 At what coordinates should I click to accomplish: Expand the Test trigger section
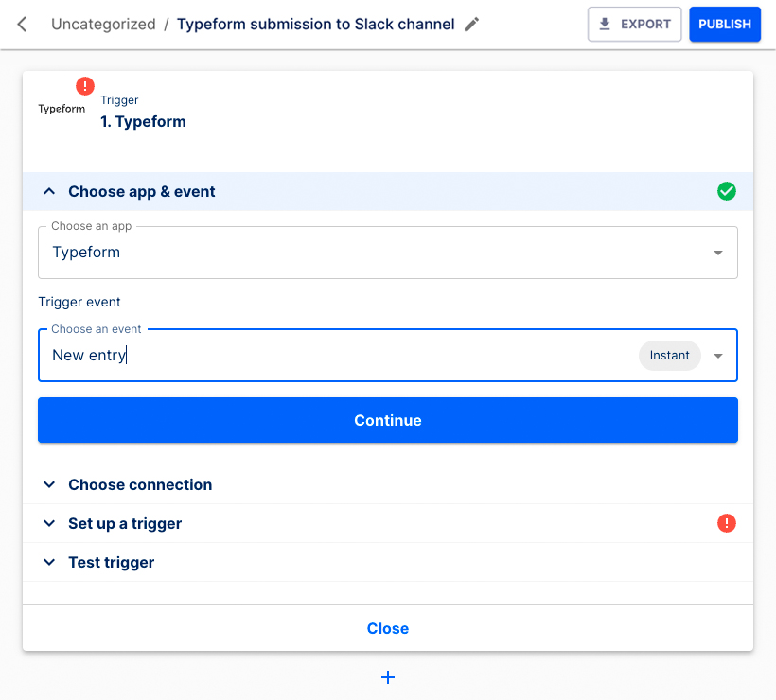(x=49, y=562)
